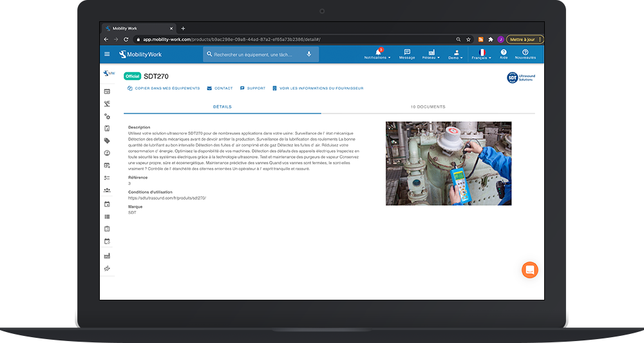This screenshot has width=644, height=343.
Task: Open the add-table sidebar icon
Action: 107,165
